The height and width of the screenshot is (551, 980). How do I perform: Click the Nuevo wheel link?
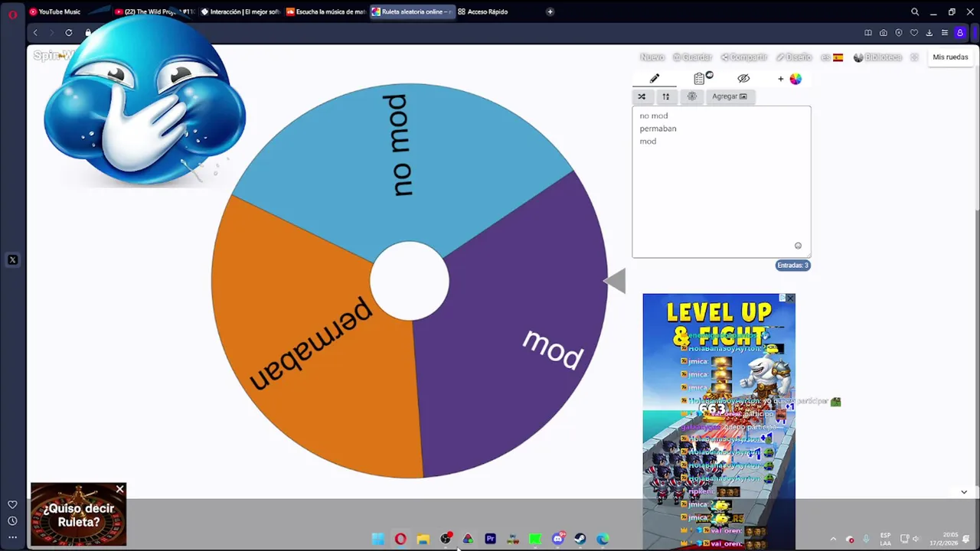point(652,57)
